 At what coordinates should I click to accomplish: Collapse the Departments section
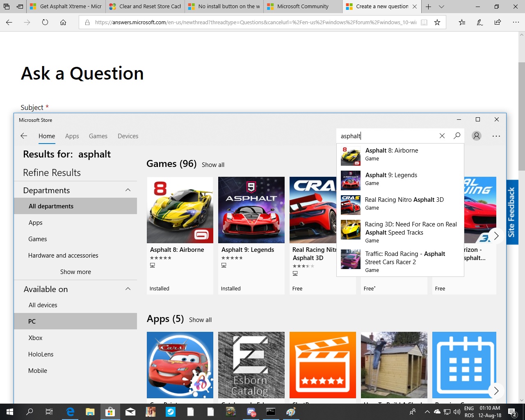(128, 190)
